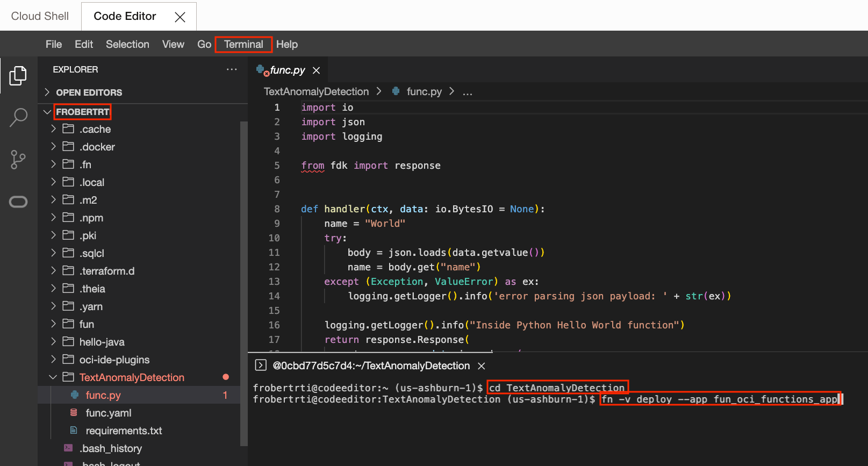Viewport: 868px width, 466px height.
Task: Click TextAnomalyDetection in the breadcrumb path
Action: tap(316, 92)
